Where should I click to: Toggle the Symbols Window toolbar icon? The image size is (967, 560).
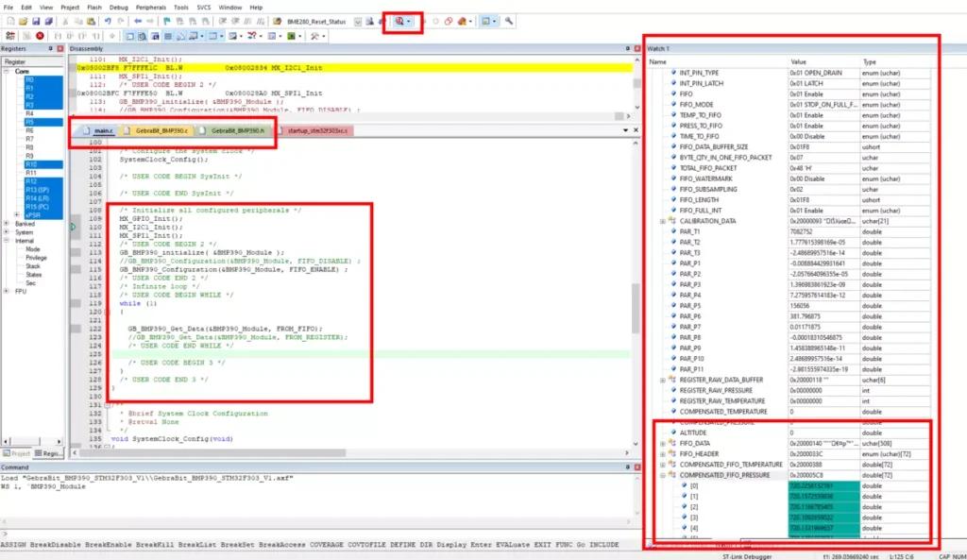[x=156, y=37]
